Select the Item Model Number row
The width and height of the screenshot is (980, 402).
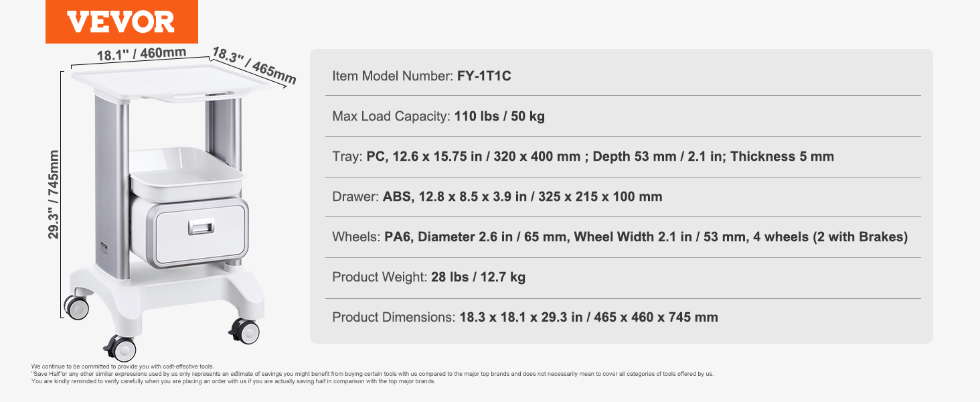(422, 76)
